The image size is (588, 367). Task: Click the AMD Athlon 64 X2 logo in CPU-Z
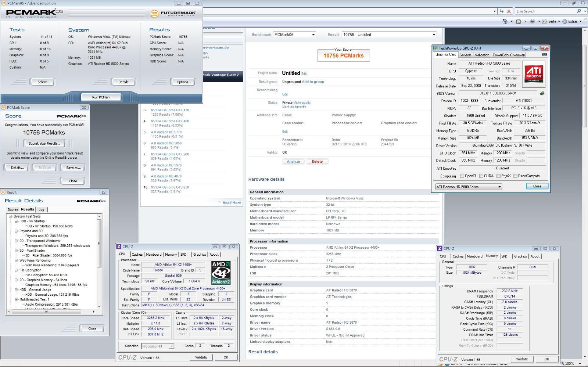pos(221,273)
